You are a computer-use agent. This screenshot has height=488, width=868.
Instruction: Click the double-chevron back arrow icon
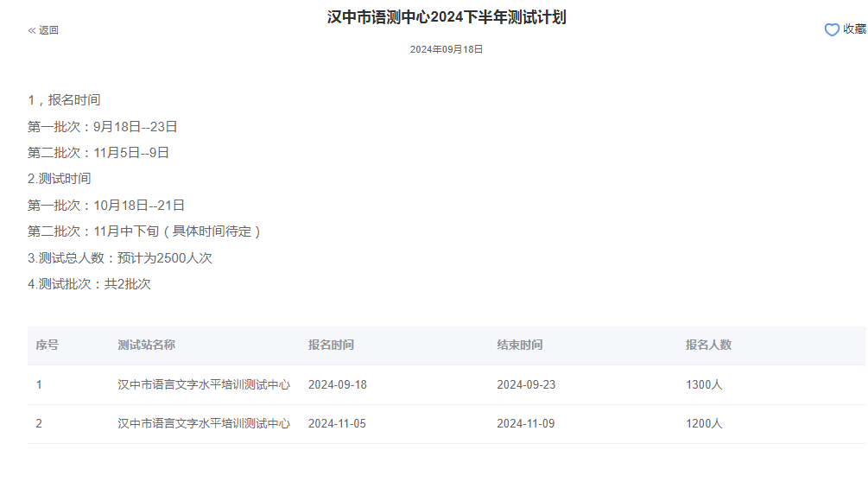pyautogui.click(x=32, y=30)
